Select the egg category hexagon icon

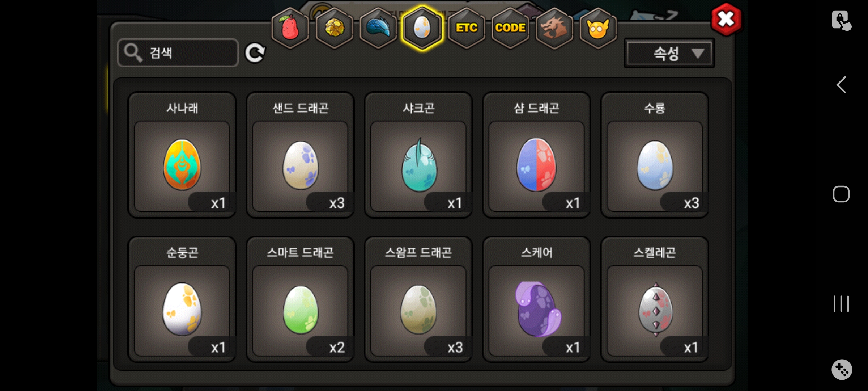pyautogui.click(x=422, y=28)
